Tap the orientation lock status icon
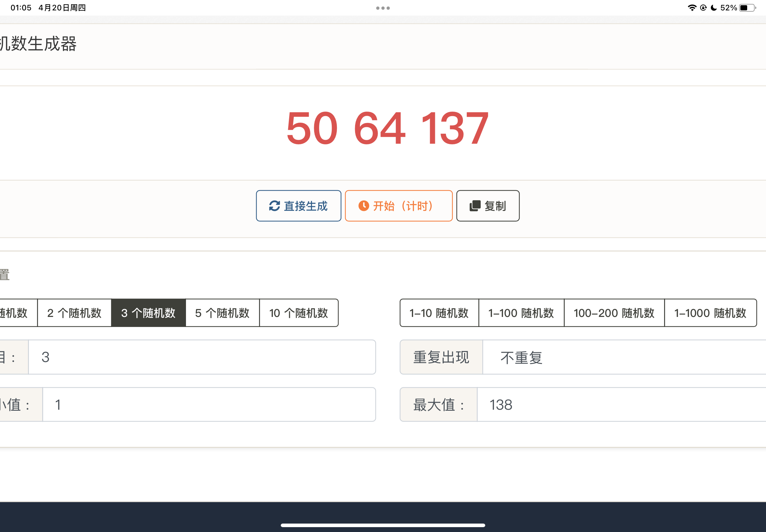 tap(703, 8)
